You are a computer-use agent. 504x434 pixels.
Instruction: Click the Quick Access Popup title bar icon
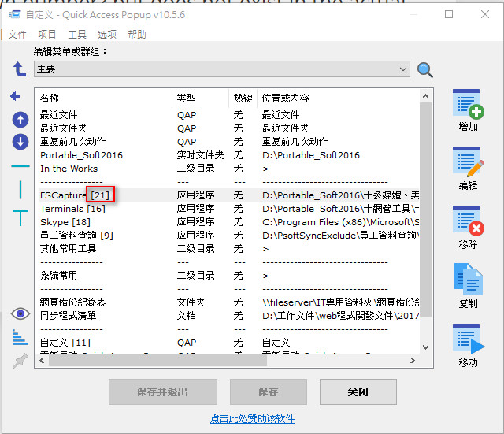pos(15,14)
